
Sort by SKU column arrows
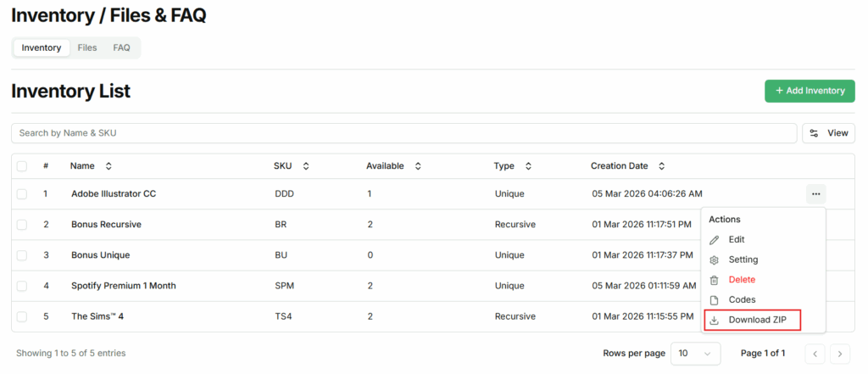[x=306, y=166]
